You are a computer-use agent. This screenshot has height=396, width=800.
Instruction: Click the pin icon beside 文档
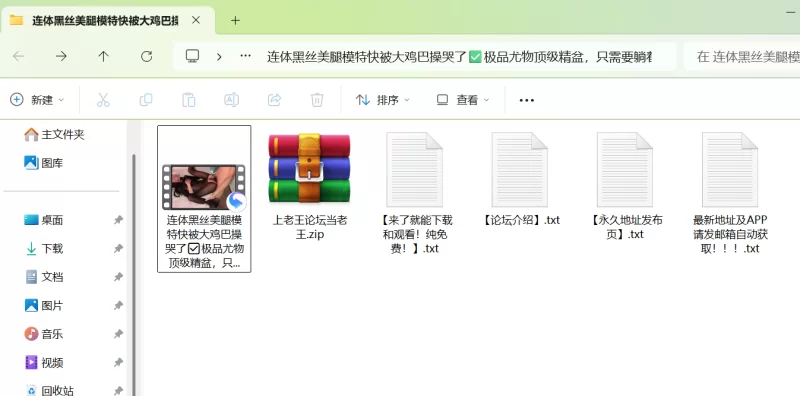tap(118, 277)
